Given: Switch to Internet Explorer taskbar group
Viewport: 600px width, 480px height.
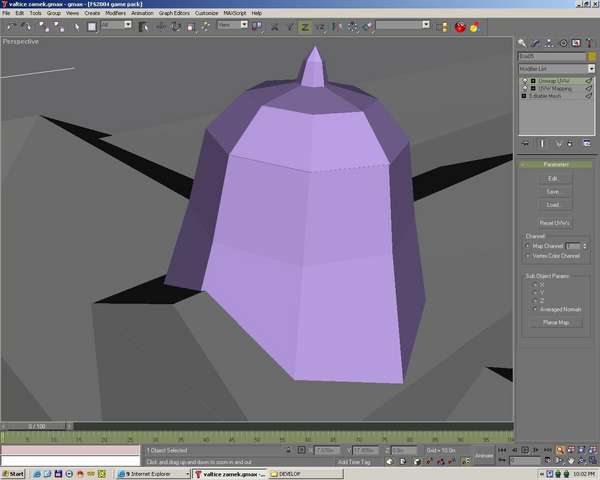Looking at the screenshot, I should point(153,474).
